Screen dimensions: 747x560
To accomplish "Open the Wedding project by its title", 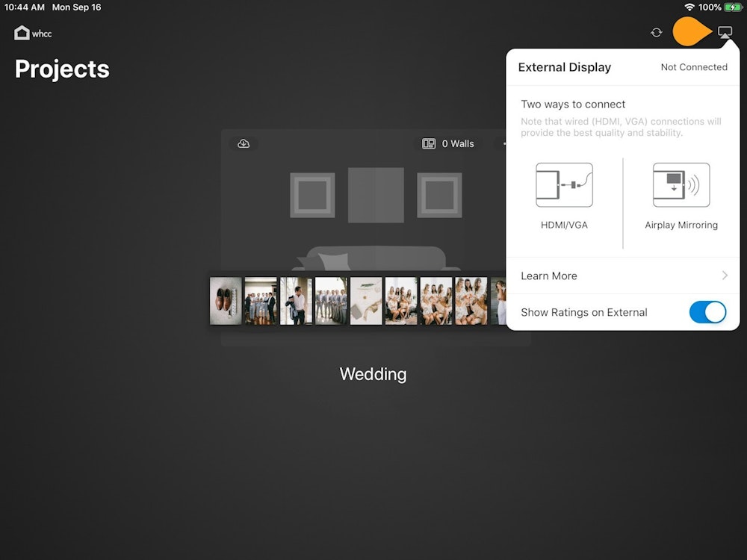I will pos(373,374).
